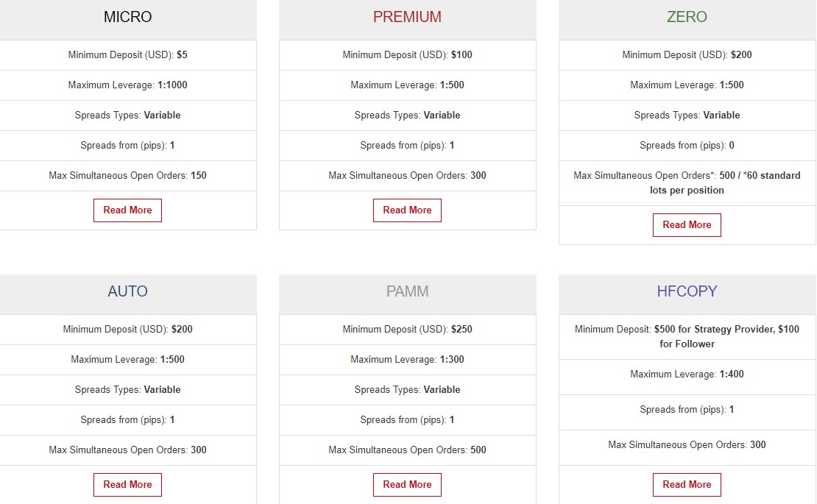Select the ZERO account heading
The height and width of the screenshot is (504, 817).
pyautogui.click(x=687, y=17)
